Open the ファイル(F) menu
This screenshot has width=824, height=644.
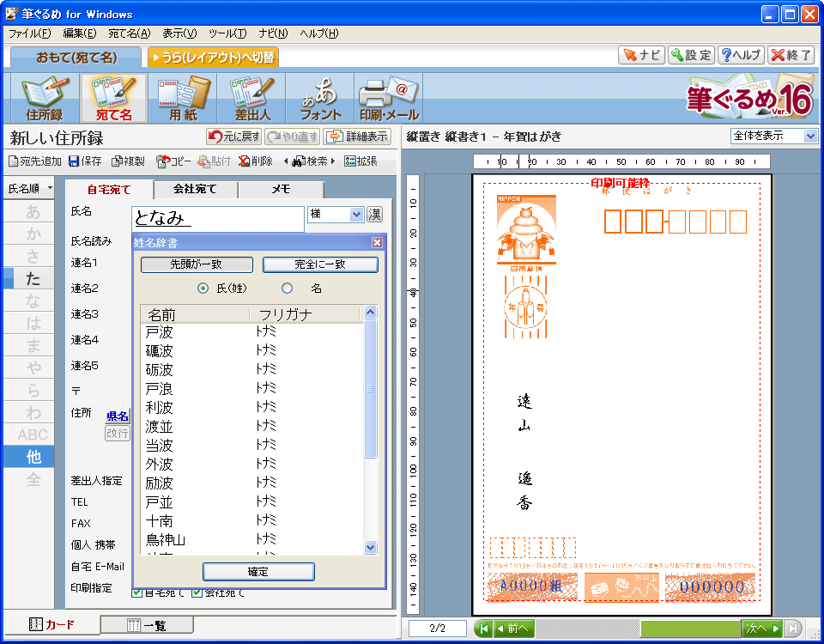click(29, 33)
